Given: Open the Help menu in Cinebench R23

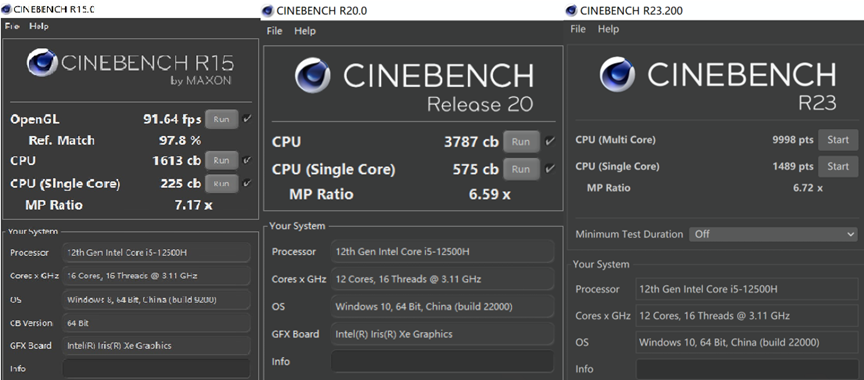Looking at the screenshot, I should [x=608, y=29].
